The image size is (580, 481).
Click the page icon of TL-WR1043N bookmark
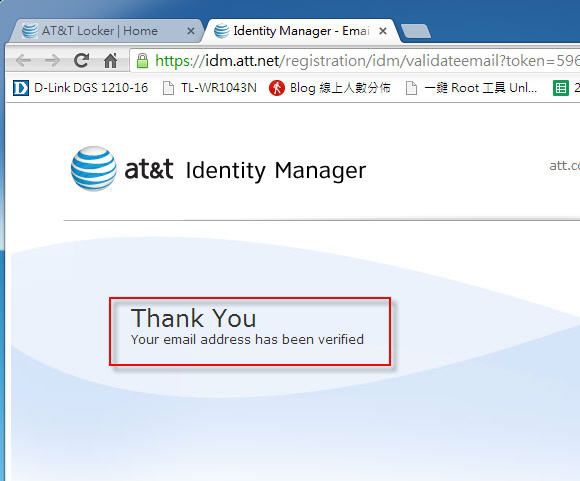pyautogui.click(x=168, y=88)
